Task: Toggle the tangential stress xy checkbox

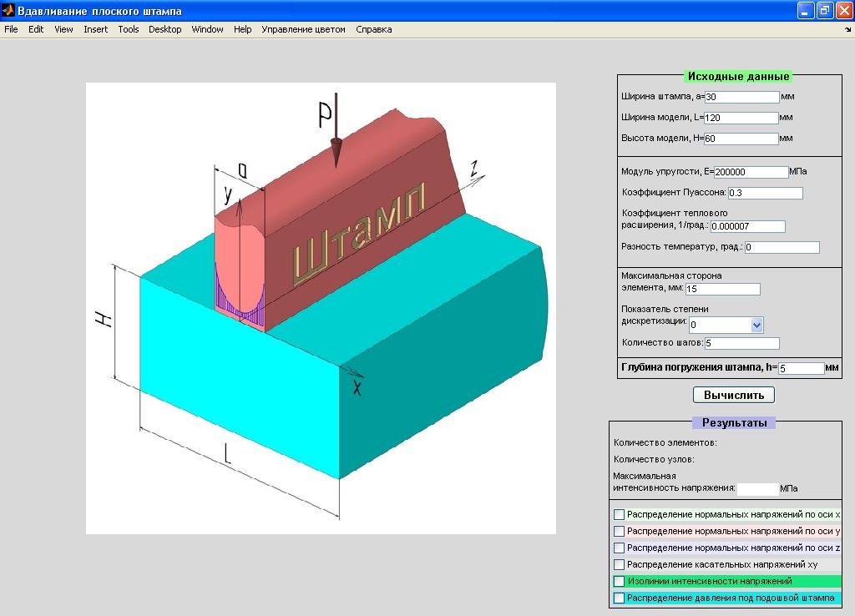Action: pos(619,564)
